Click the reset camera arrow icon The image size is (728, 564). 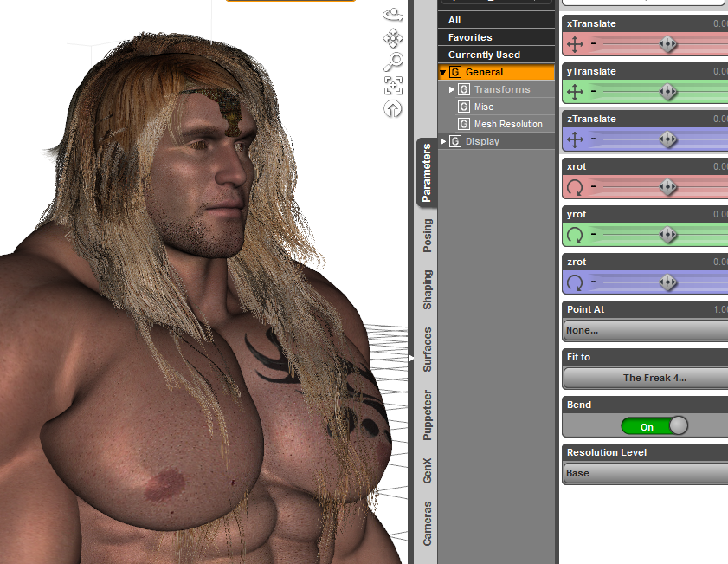[x=393, y=109]
